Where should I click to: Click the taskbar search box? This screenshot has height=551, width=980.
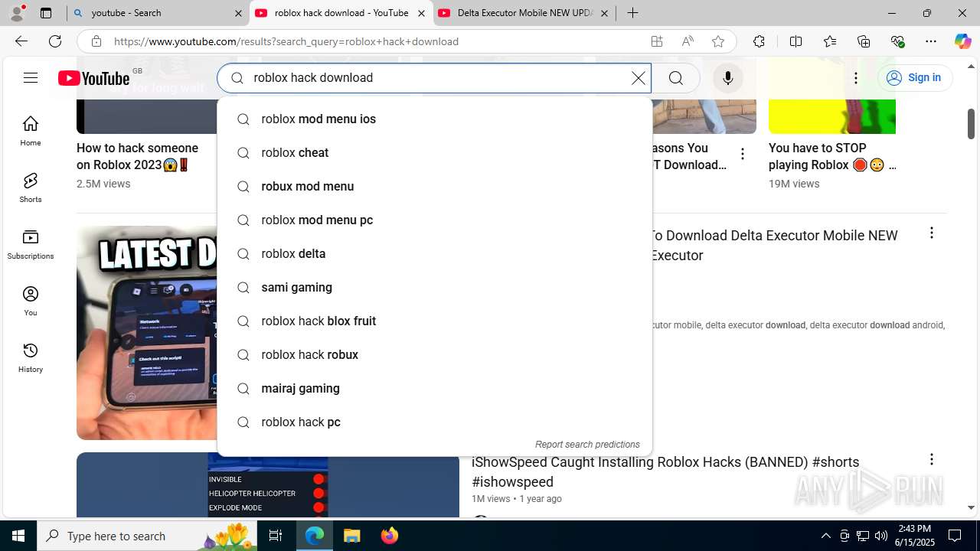(147, 536)
